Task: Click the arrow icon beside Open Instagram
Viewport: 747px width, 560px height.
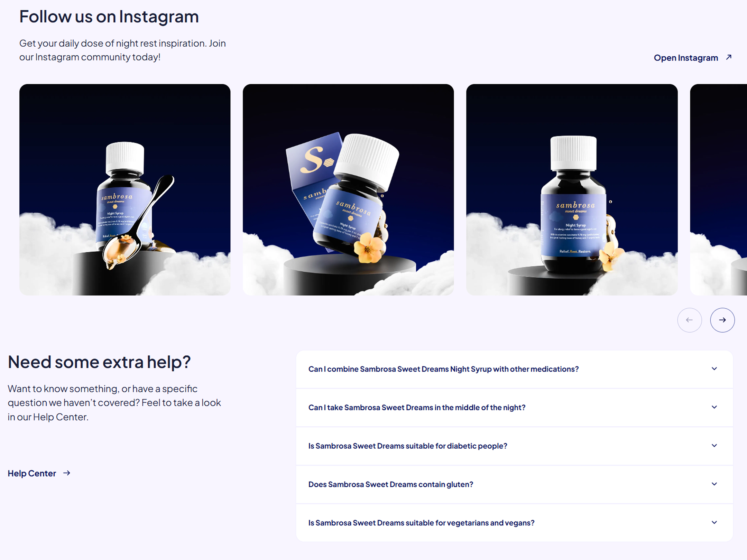Action: [x=729, y=57]
